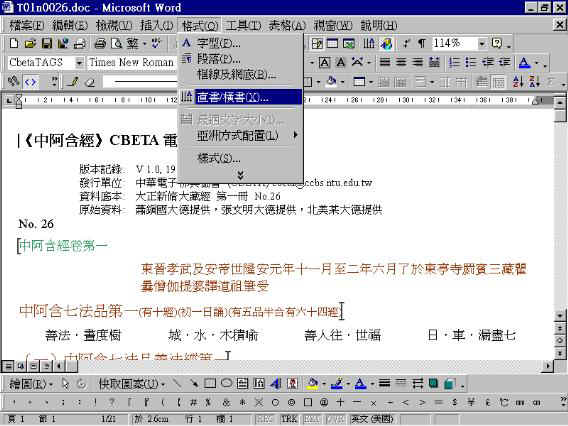Toggle the bulleted list button

[x=471, y=63]
